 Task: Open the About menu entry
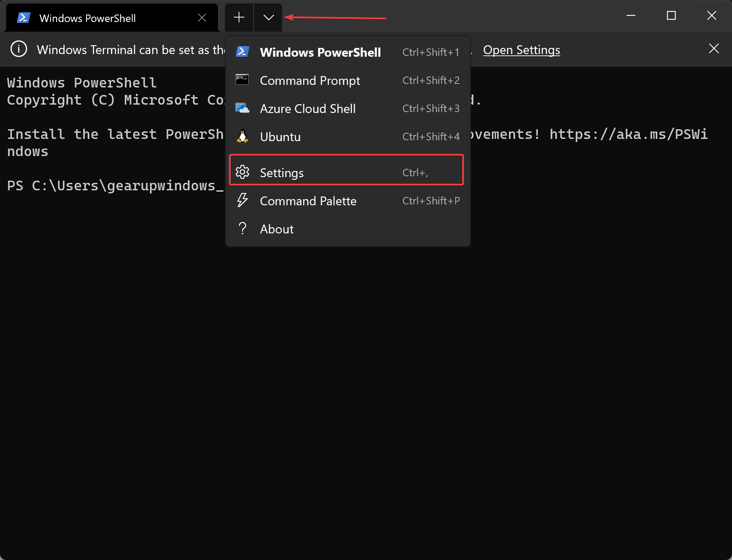tap(348, 229)
